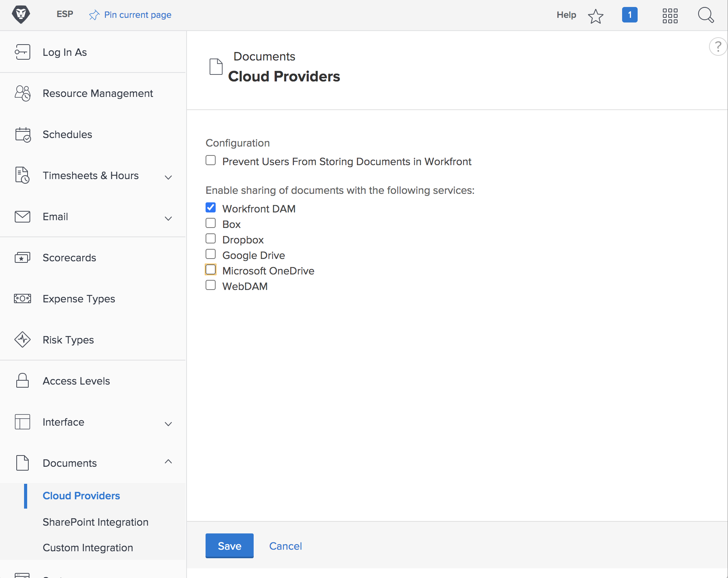
Task: Expand the Timesheets & Hours section
Action: click(x=168, y=177)
